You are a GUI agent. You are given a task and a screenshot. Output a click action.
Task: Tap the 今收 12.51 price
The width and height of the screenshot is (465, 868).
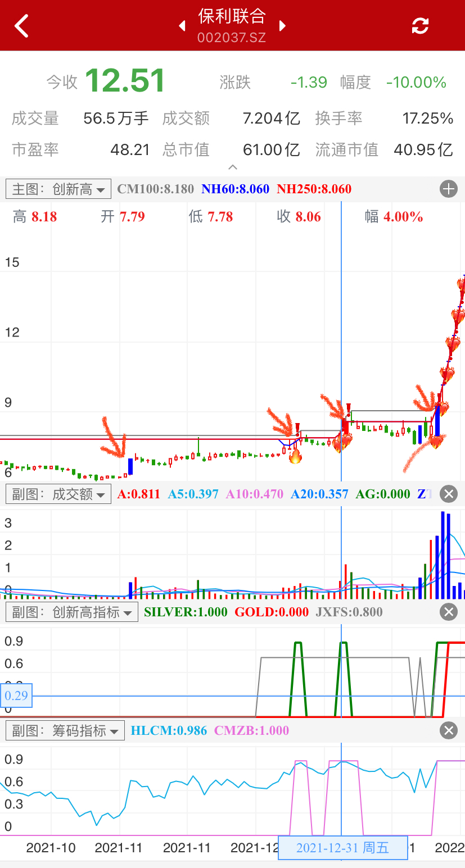pos(125,81)
